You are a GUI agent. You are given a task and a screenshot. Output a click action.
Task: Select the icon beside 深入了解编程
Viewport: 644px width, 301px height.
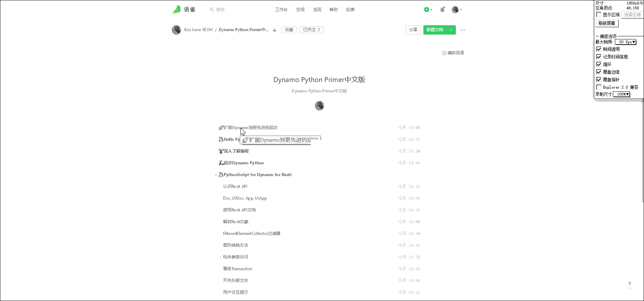221,151
